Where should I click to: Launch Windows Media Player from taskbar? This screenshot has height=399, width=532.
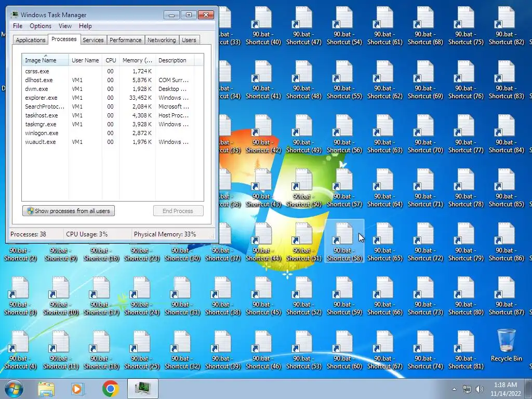pos(77,389)
